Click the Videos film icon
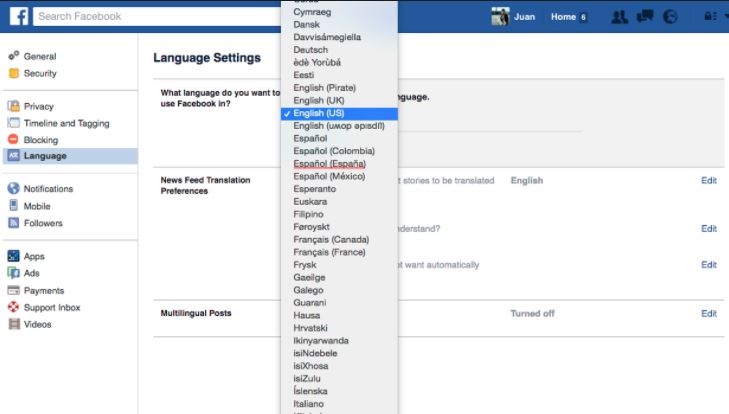This screenshot has width=729, height=414. pos(14,324)
